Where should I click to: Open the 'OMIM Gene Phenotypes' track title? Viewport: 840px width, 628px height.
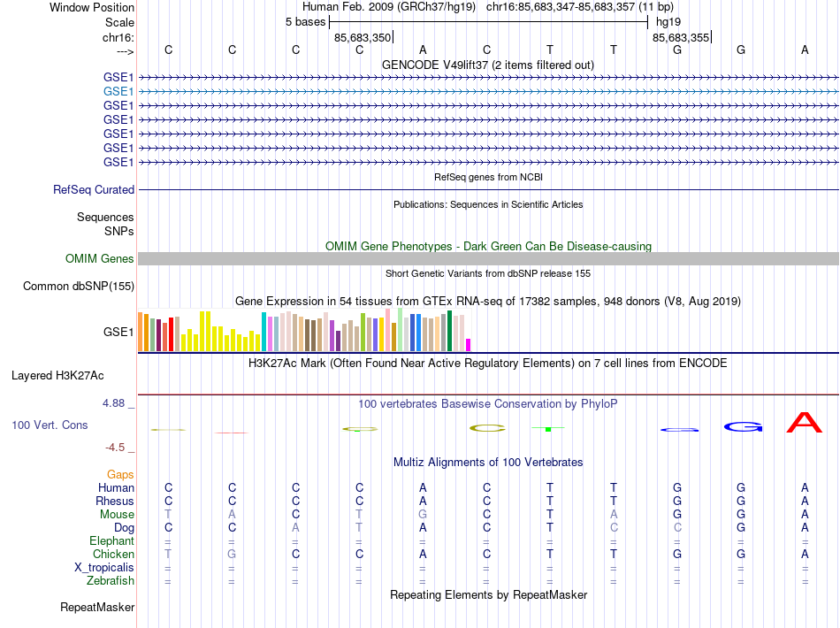488,247
